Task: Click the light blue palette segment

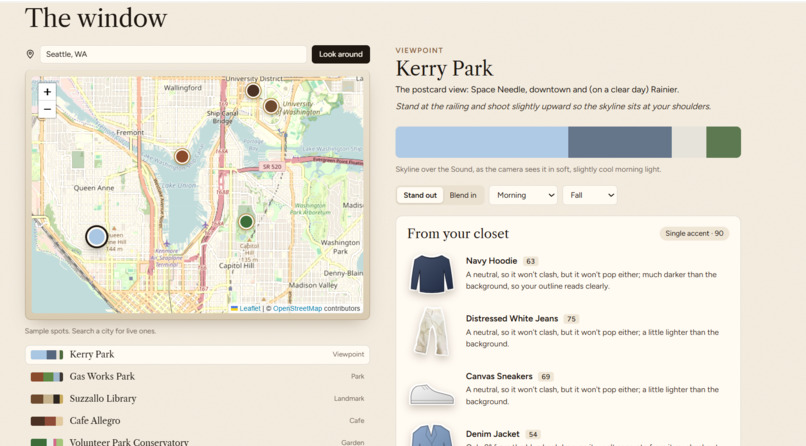Action: [x=482, y=142]
